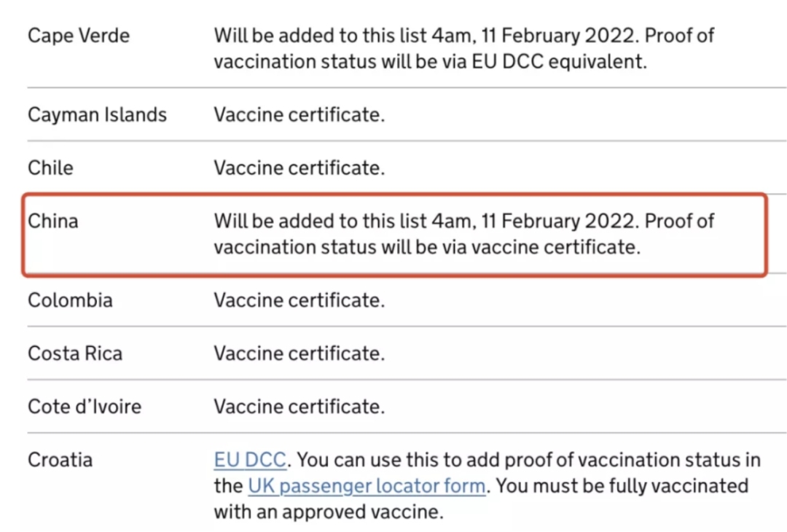This screenshot has height=532, width=787.
Task: Click the 'with an approved vaccine' text
Action: pyautogui.click(x=329, y=512)
